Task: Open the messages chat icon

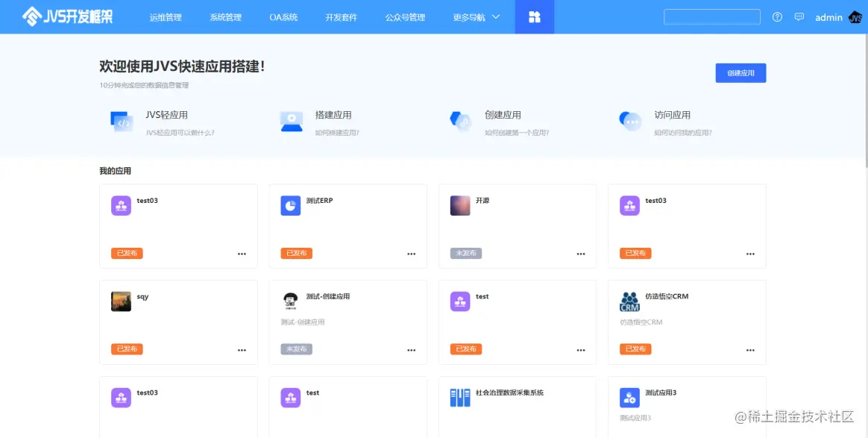Action: [x=799, y=17]
